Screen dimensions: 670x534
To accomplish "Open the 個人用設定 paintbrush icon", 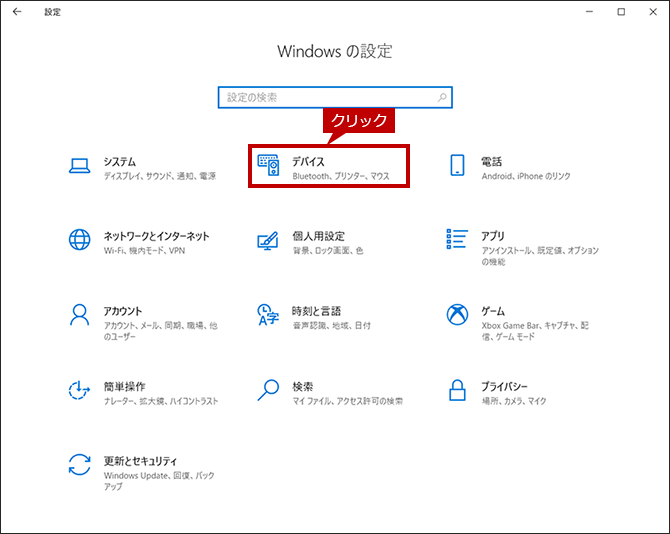I will tap(268, 241).
